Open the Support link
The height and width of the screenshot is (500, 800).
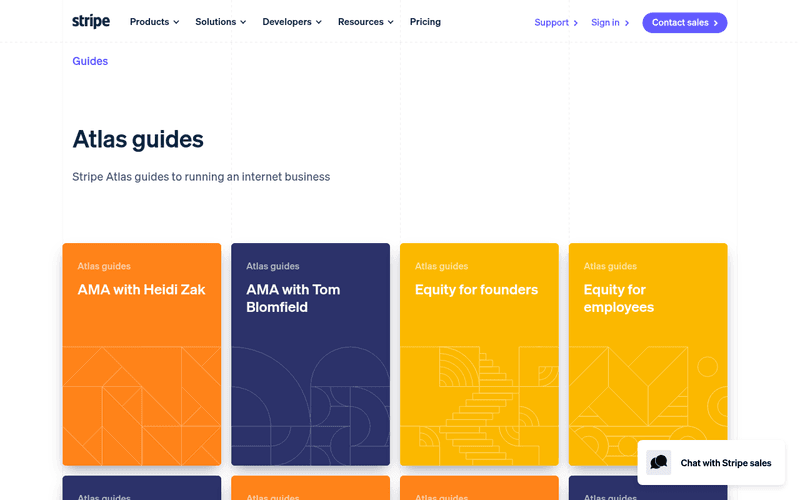[x=556, y=22]
